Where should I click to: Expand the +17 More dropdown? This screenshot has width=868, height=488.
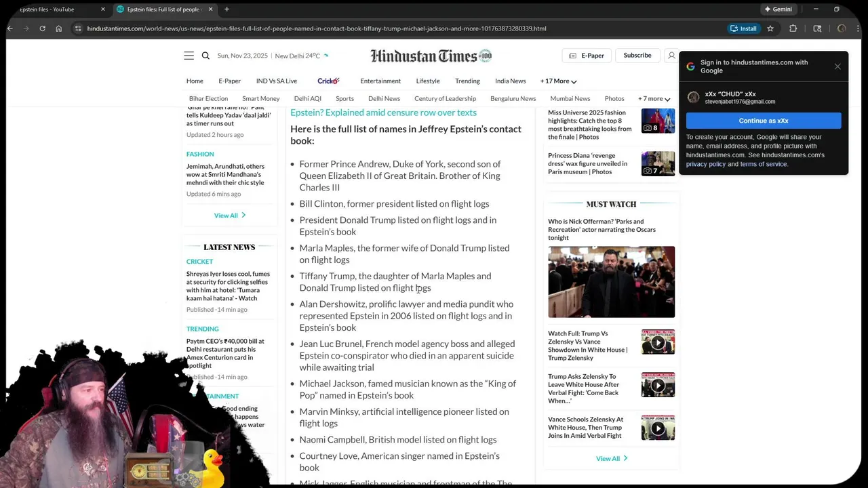pyautogui.click(x=558, y=81)
